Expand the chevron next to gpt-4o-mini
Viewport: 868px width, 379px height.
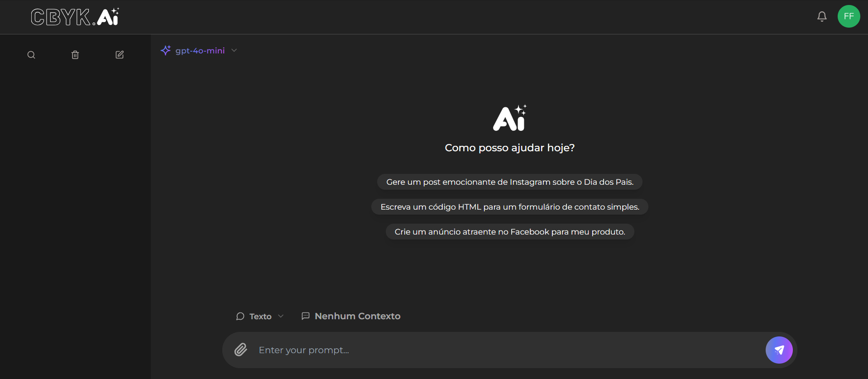click(234, 50)
